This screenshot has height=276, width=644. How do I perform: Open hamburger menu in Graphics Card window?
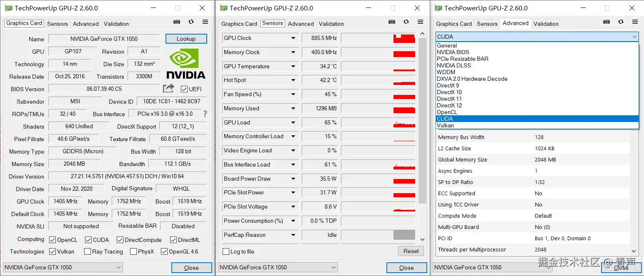click(205, 22)
